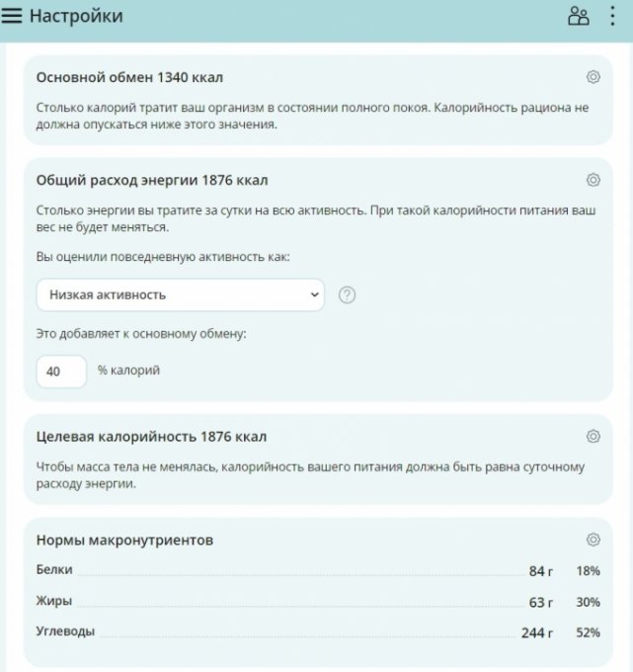Click the percent calories input field
633x672 pixels.
tap(61, 372)
